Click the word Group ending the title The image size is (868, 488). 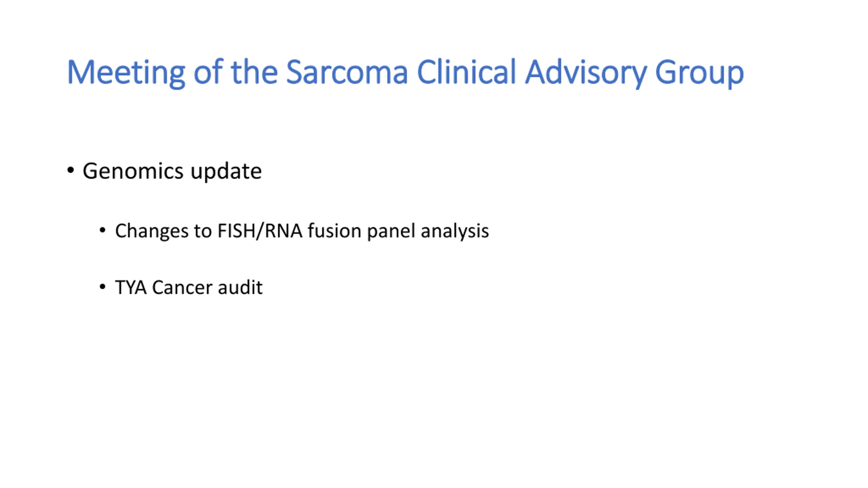[699, 73]
